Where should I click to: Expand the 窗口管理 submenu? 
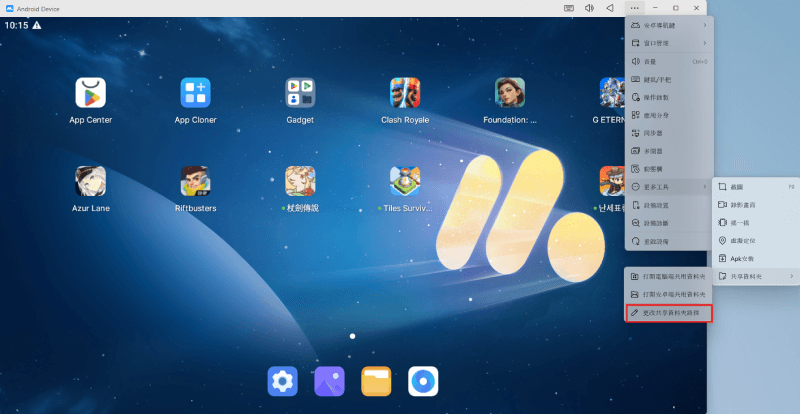coord(669,43)
